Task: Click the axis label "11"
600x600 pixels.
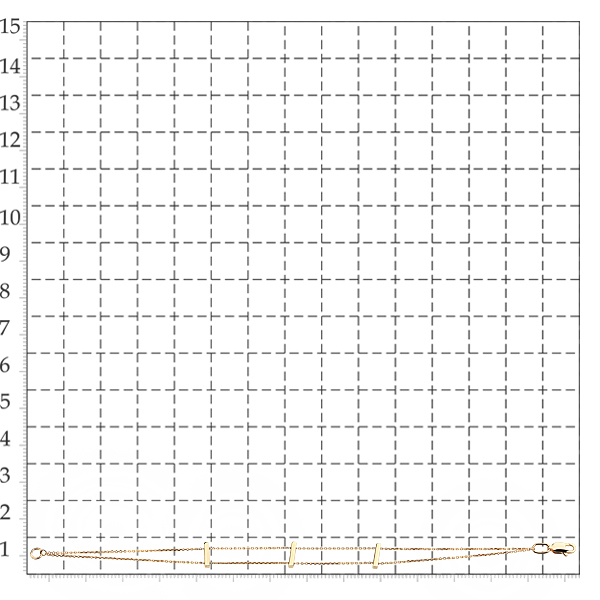Action: point(10,178)
